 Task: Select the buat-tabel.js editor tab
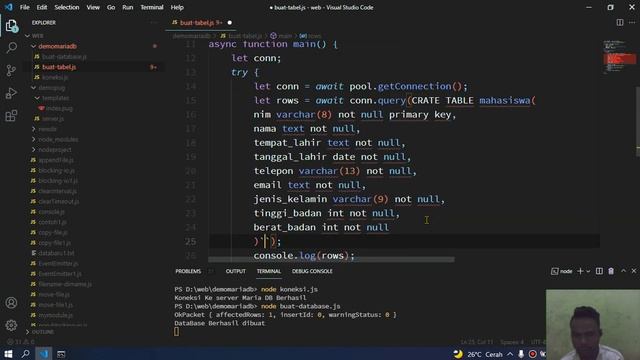point(202,22)
